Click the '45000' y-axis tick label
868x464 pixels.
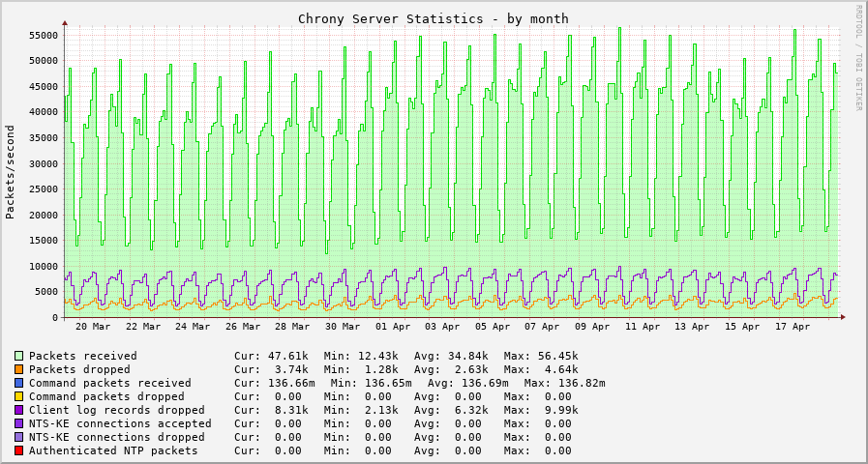(x=43, y=86)
